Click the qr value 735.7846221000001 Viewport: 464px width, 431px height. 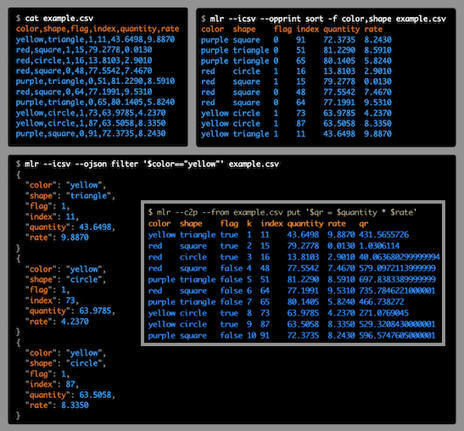397,291
